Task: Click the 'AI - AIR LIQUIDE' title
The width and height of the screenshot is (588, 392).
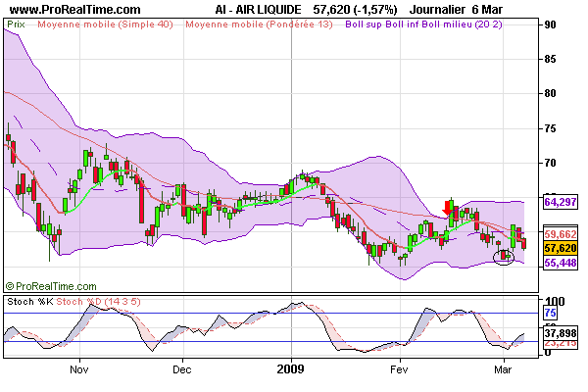Action: click(x=258, y=10)
